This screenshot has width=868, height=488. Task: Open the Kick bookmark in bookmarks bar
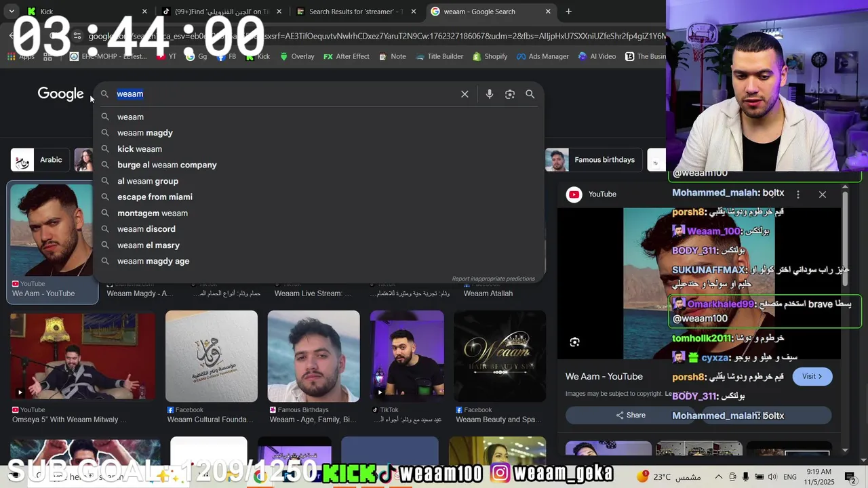pos(258,56)
